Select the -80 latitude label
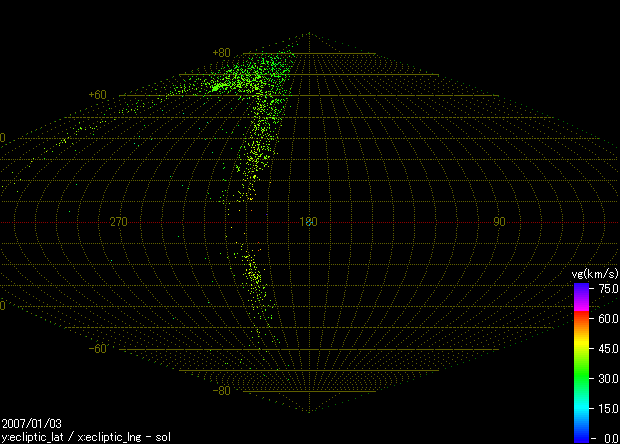This screenshot has width=620, height=444. pyautogui.click(x=221, y=391)
